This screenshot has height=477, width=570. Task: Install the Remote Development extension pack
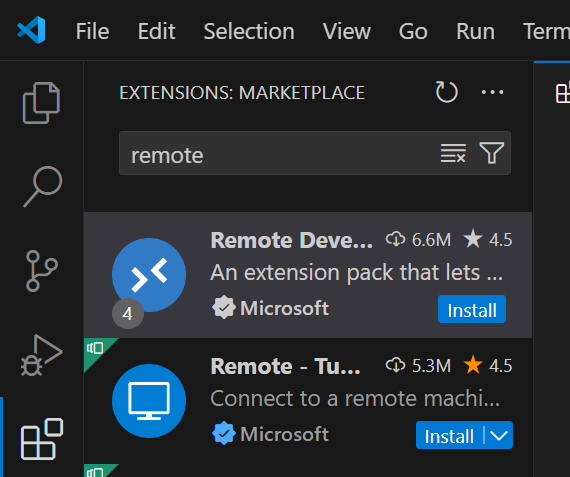coord(472,309)
